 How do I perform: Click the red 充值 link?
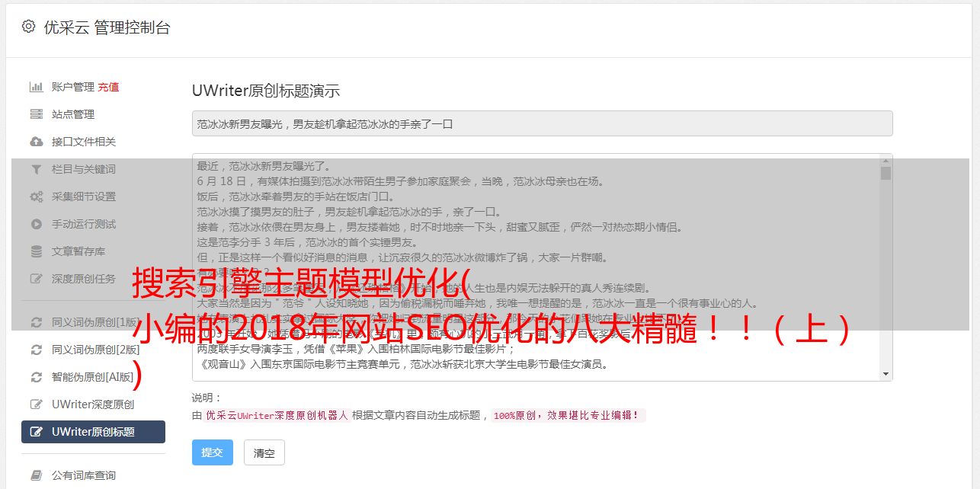pos(108,87)
